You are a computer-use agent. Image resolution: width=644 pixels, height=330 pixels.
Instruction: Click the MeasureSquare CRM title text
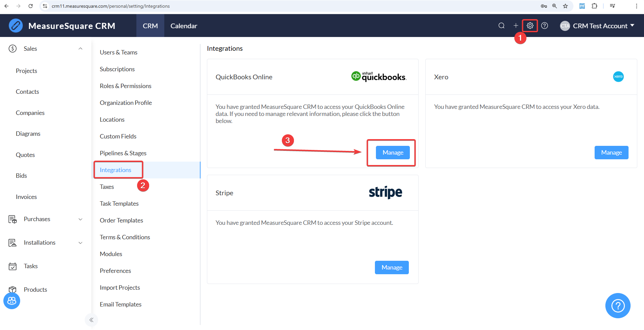[72, 26]
